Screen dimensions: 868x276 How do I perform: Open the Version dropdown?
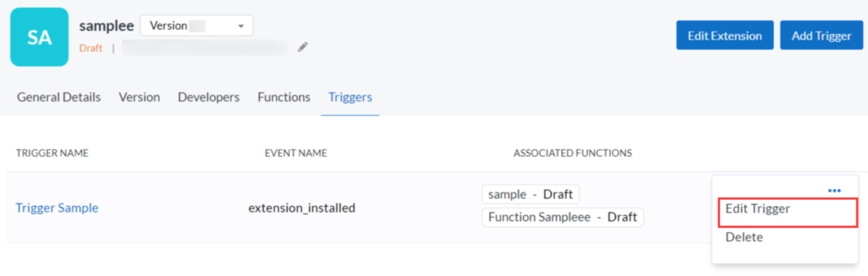197,26
